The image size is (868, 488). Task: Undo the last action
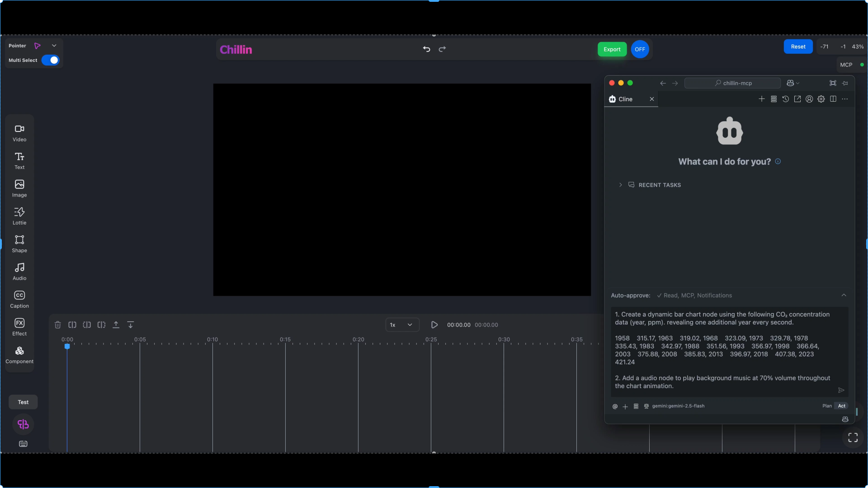pyautogui.click(x=426, y=49)
